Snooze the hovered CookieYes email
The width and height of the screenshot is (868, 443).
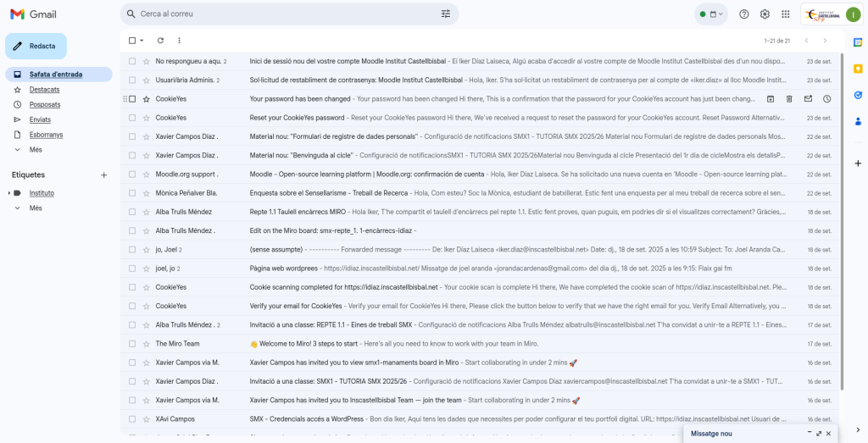(826, 99)
